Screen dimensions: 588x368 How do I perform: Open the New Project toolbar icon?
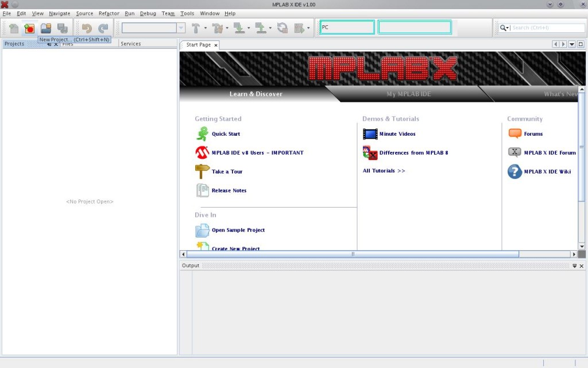click(30, 27)
